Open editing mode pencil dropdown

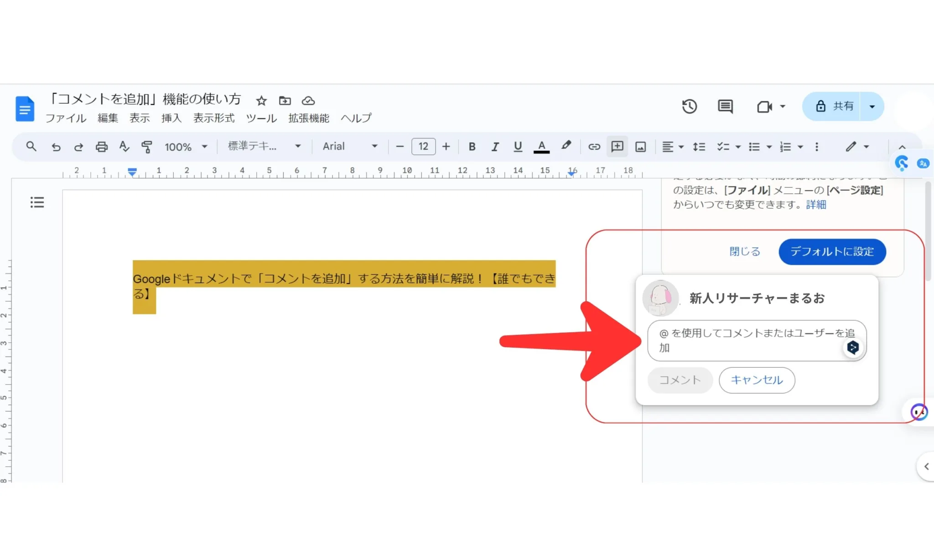click(857, 147)
